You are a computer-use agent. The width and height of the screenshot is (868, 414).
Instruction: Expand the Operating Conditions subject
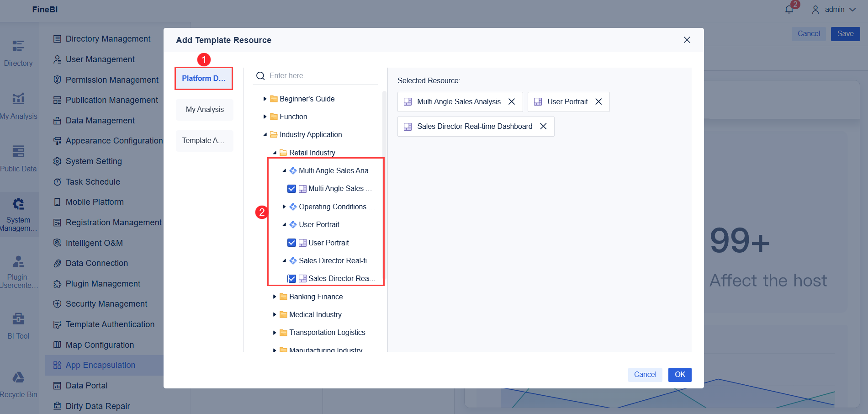[x=284, y=207]
